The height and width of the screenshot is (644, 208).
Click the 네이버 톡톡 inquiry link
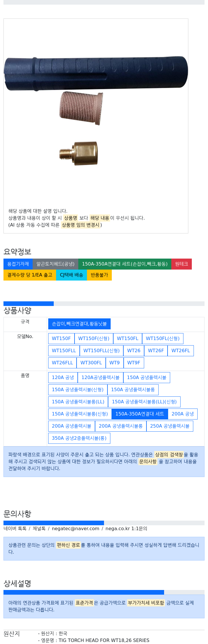click(x=15, y=528)
